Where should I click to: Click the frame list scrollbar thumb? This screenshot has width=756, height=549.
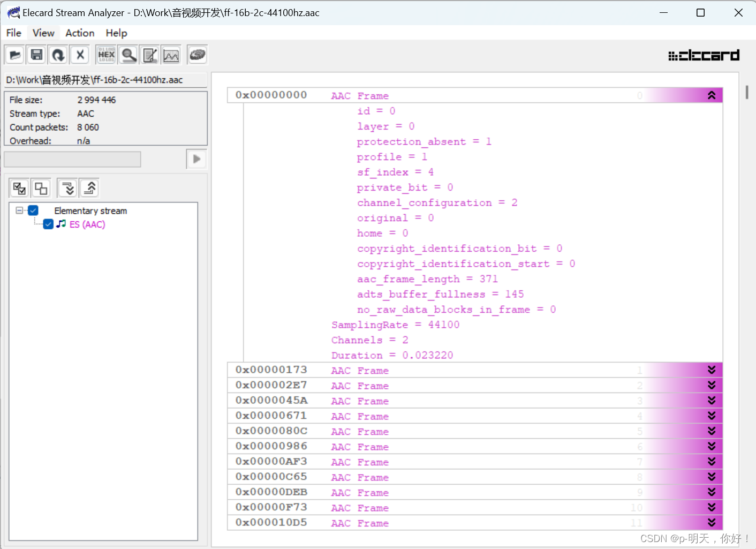pos(747,92)
